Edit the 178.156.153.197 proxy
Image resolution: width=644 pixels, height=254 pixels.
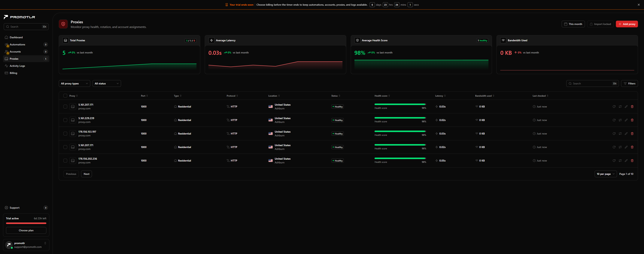626,134
